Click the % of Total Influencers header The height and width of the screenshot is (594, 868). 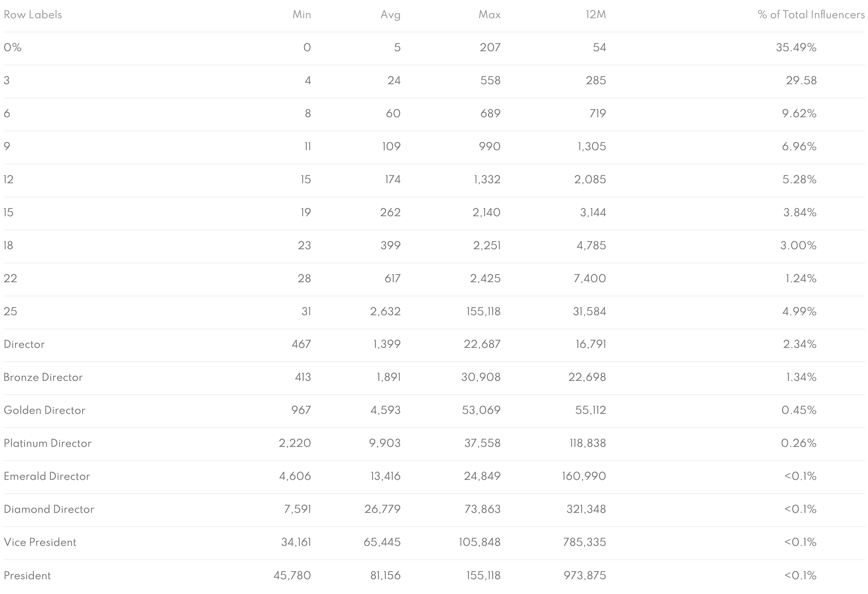(x=811, y=14)
